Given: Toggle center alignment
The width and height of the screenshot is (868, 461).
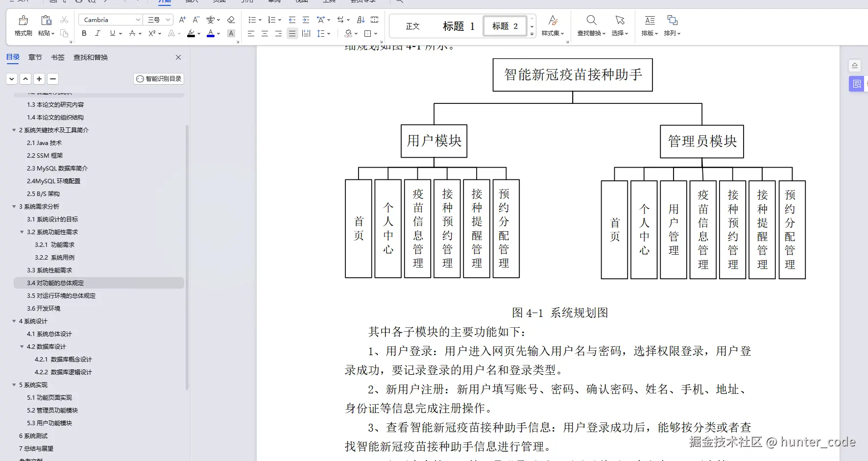Looking at the screenshot, I should (265, 33).
